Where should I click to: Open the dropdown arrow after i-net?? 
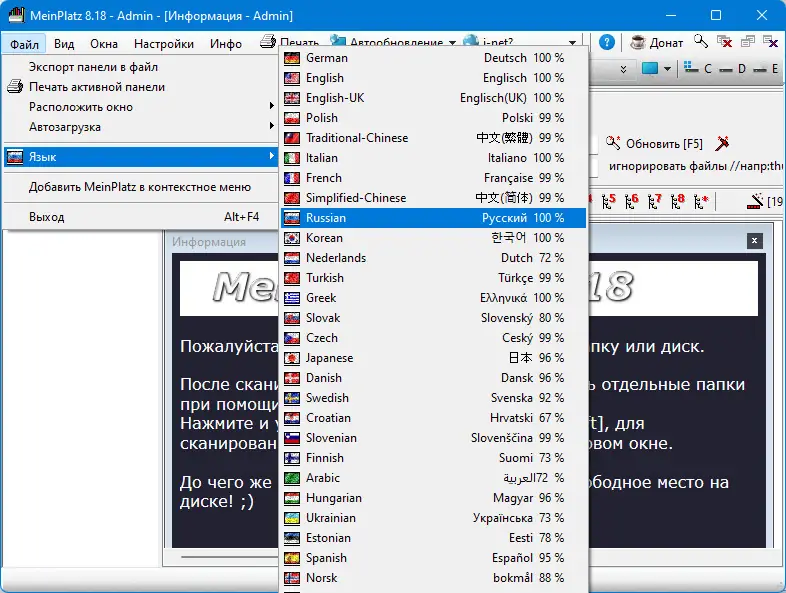572,43
